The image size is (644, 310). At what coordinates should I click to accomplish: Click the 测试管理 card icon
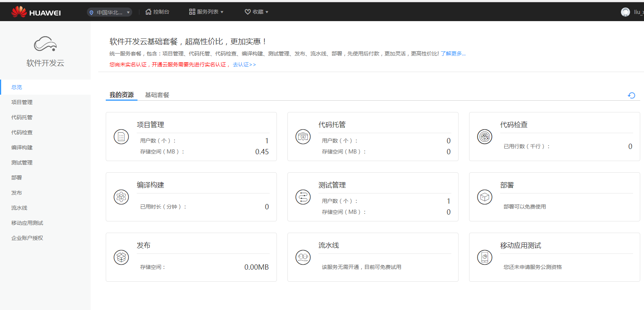coord(303,197)
